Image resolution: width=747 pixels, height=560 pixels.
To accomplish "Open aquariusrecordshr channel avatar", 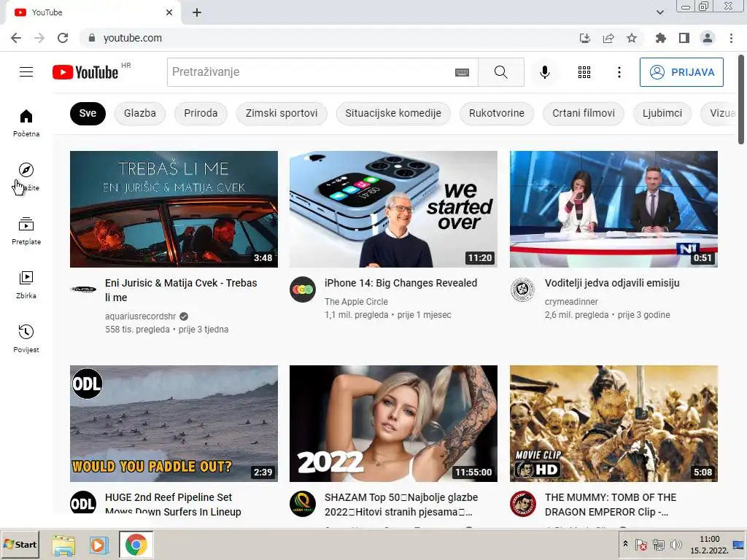I will coord(83,289).
